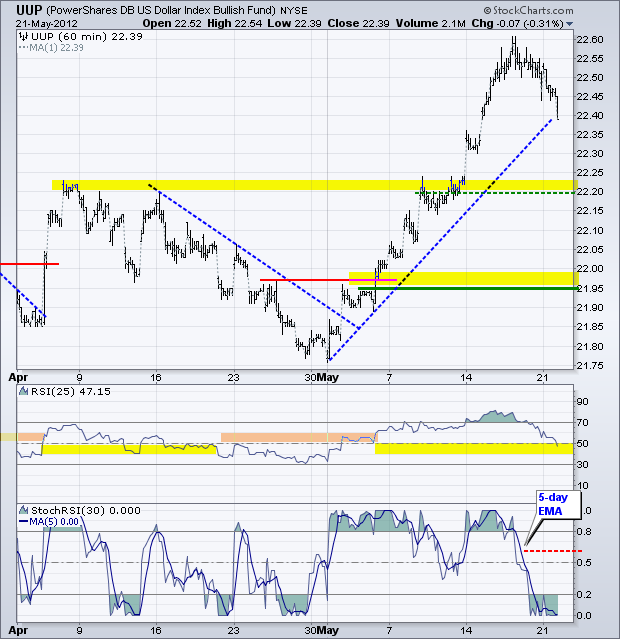This screenshot has width=620, height=639.
Task: Click the RSI 70 level label
Action: (582, 423)
